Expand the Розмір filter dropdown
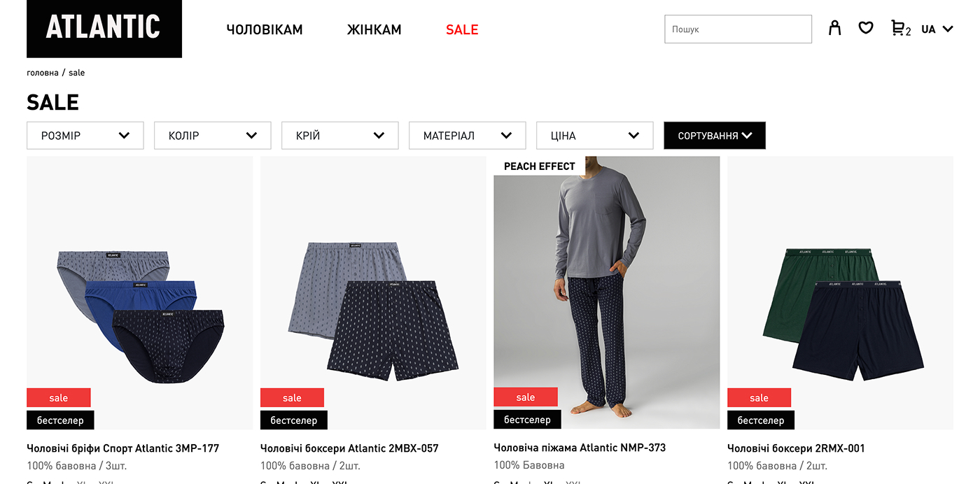The height and width of the screenshot is (484, 980). coord(85,136)
